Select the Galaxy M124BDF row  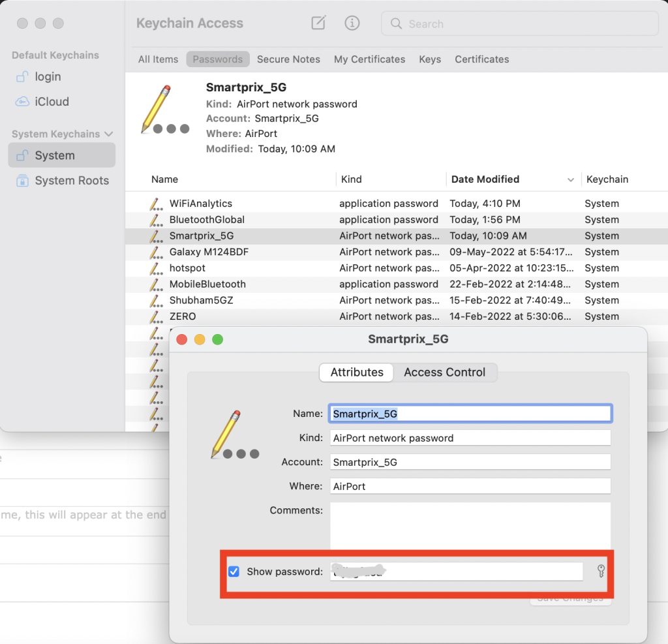tap(397, 253)
